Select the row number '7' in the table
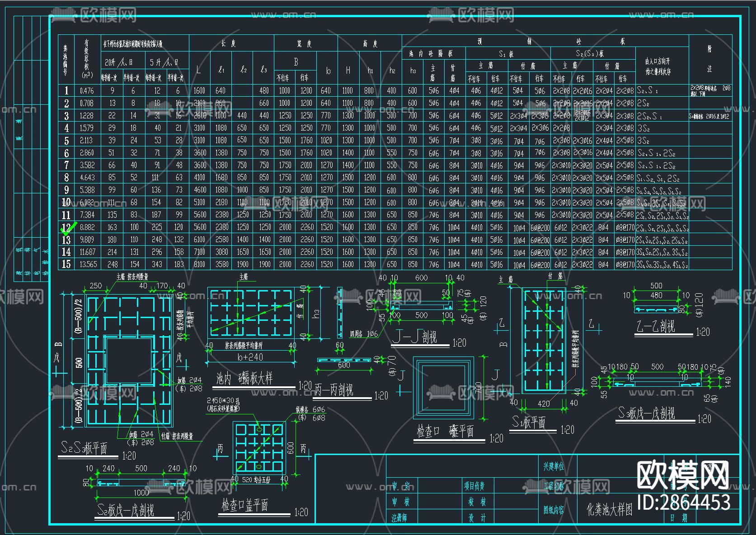756x535 pixels. (66, 165)
